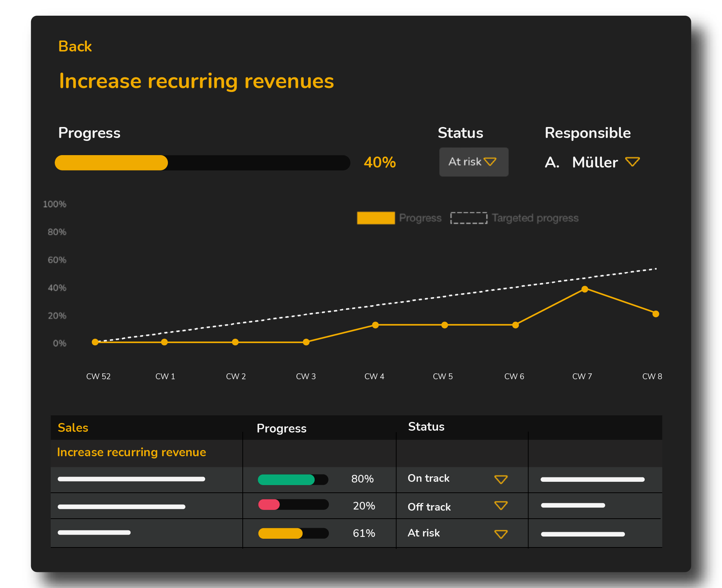Open the At risk dropdown in the table

point(500,533)
